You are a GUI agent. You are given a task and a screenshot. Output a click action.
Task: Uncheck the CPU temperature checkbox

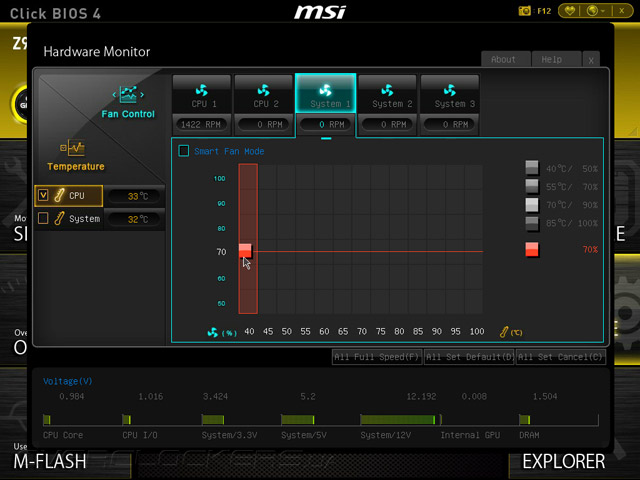tap(43, 195)
